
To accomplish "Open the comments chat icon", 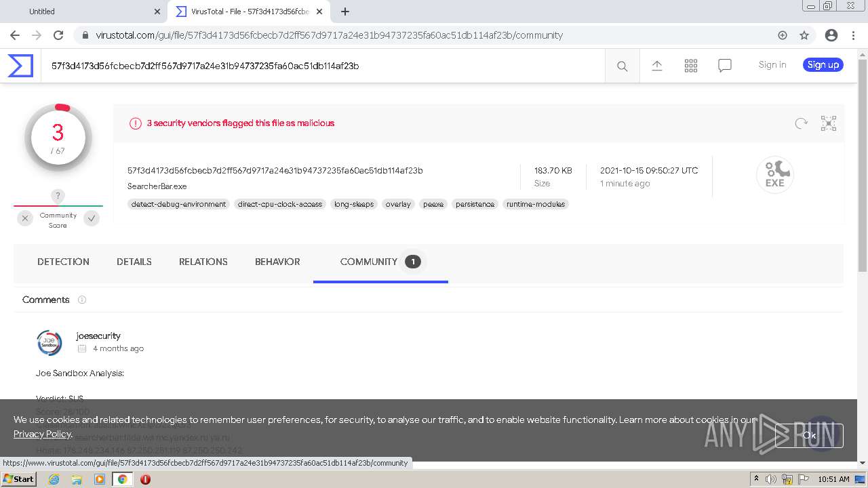I will pyautogui.click(x=724, y=66).
